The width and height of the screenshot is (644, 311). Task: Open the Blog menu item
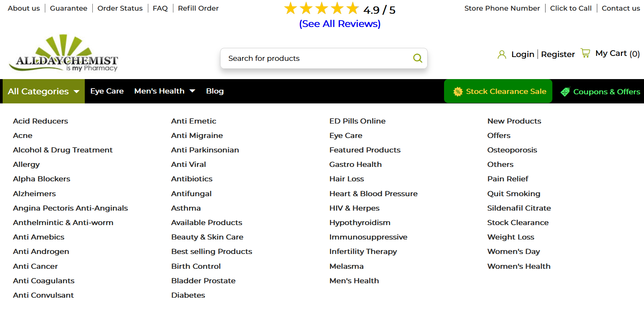coord(215,91)
